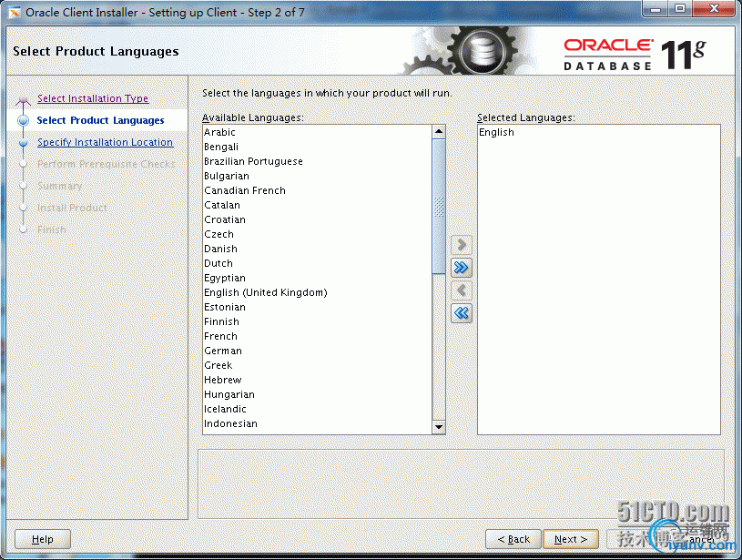
Task: Click the Help button
Action: (x=43, y=539)
